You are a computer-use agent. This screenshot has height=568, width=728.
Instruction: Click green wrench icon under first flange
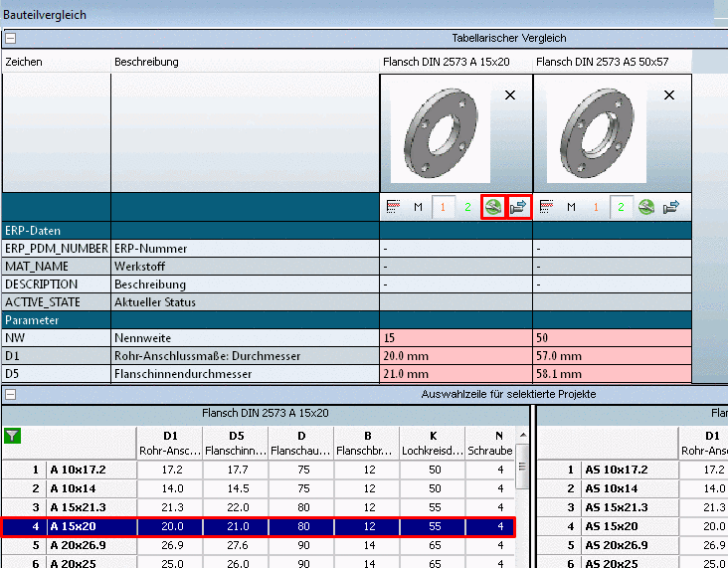pos(491,207)
